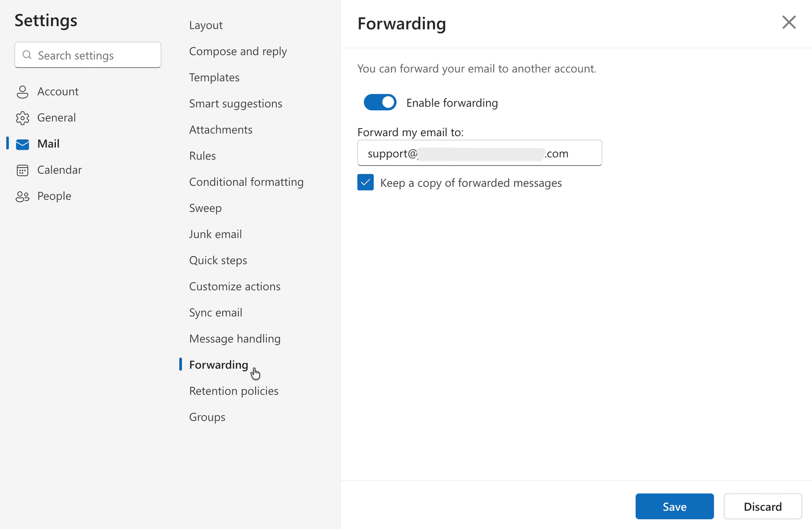This screenshot has height=529, width=812.
Task: Open Calendar settings via calendar icon
Action: pos(23,170)
